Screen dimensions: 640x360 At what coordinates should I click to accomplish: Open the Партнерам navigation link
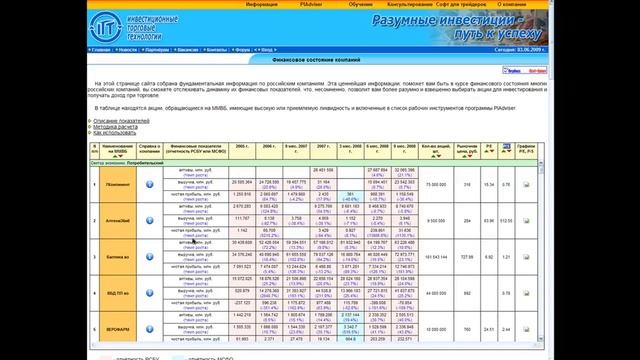pos(157,50)
